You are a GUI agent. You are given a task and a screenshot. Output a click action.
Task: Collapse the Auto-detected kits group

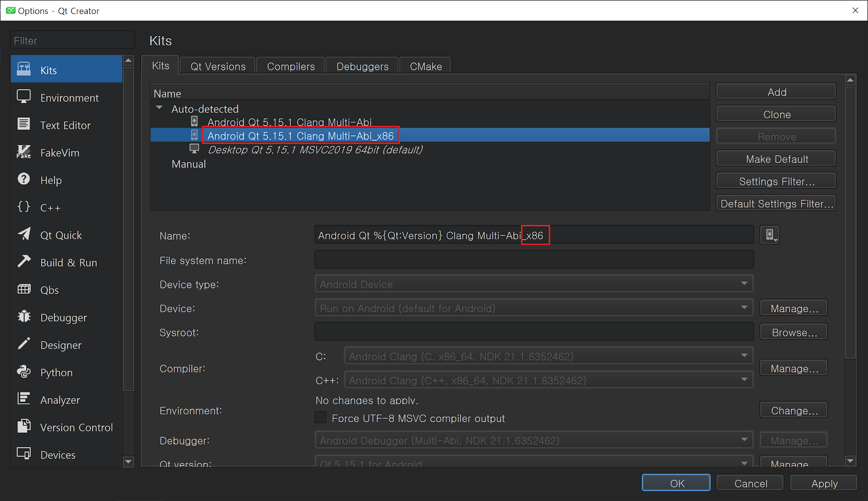(x=159, y=108)
